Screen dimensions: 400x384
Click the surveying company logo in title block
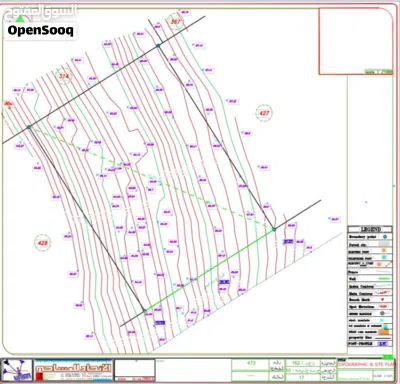pyautogui.click(x=73, y=370)
